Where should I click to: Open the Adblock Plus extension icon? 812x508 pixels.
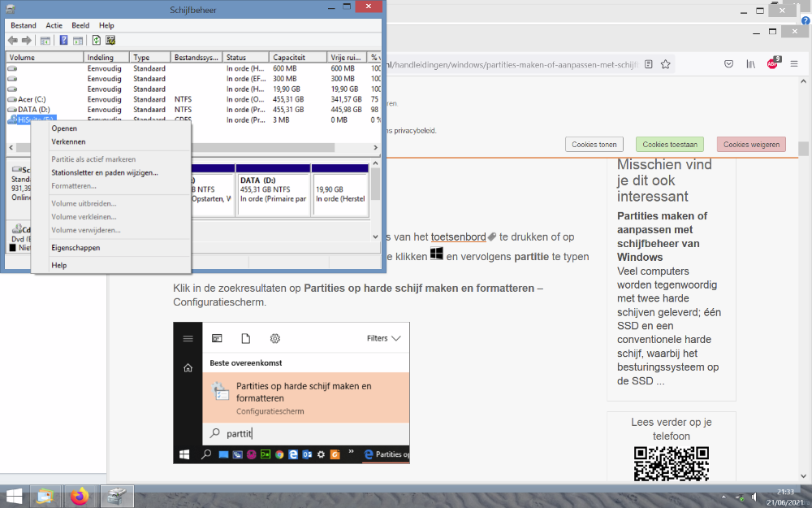[772, 63]
